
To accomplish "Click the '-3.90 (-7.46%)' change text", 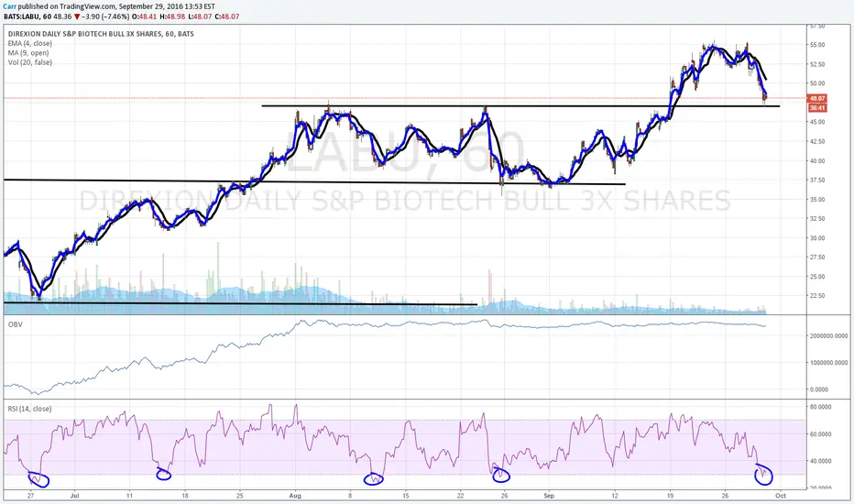I will click(105, 16).
